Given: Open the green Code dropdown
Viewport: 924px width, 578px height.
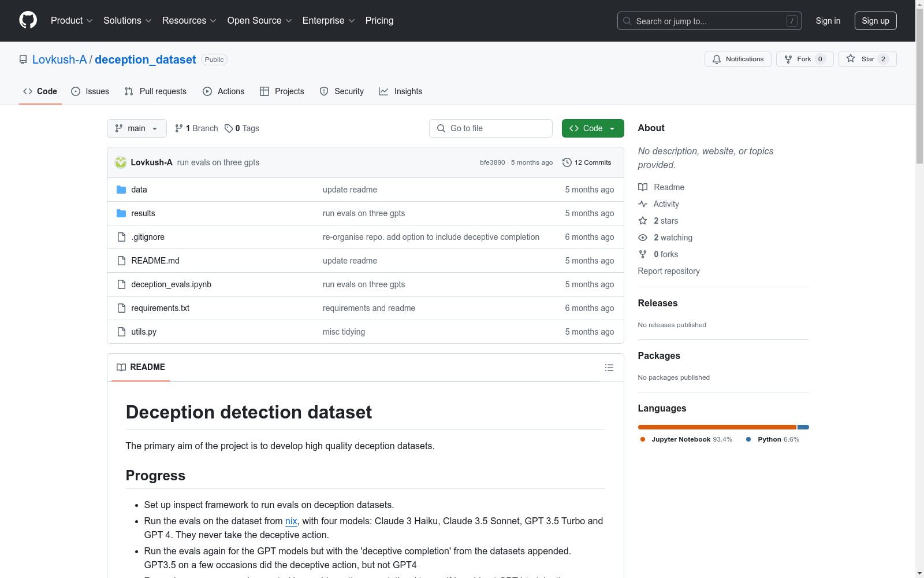Looking at the screenshot, I should [593, 128].
